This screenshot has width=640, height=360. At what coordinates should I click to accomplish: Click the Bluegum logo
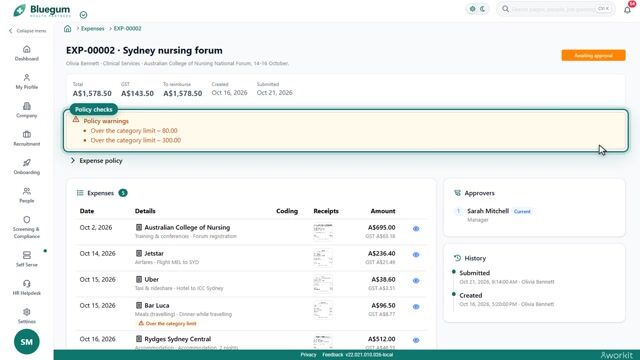[42, 10]
